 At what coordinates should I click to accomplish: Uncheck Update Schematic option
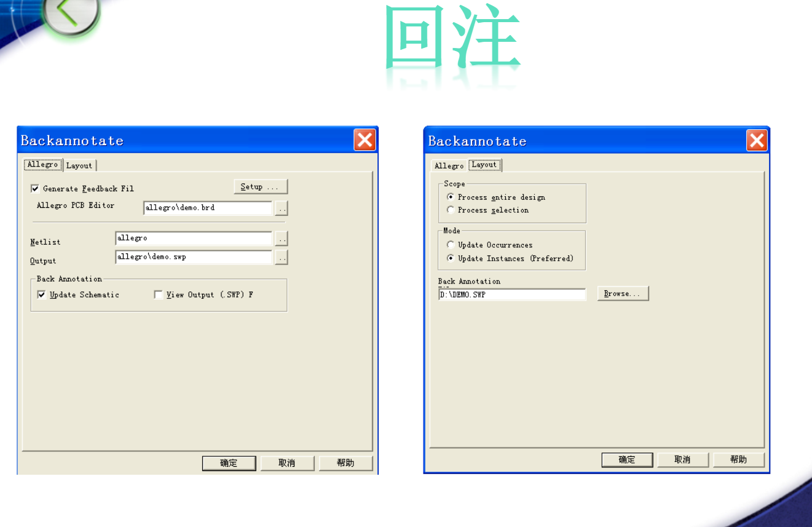42,295
